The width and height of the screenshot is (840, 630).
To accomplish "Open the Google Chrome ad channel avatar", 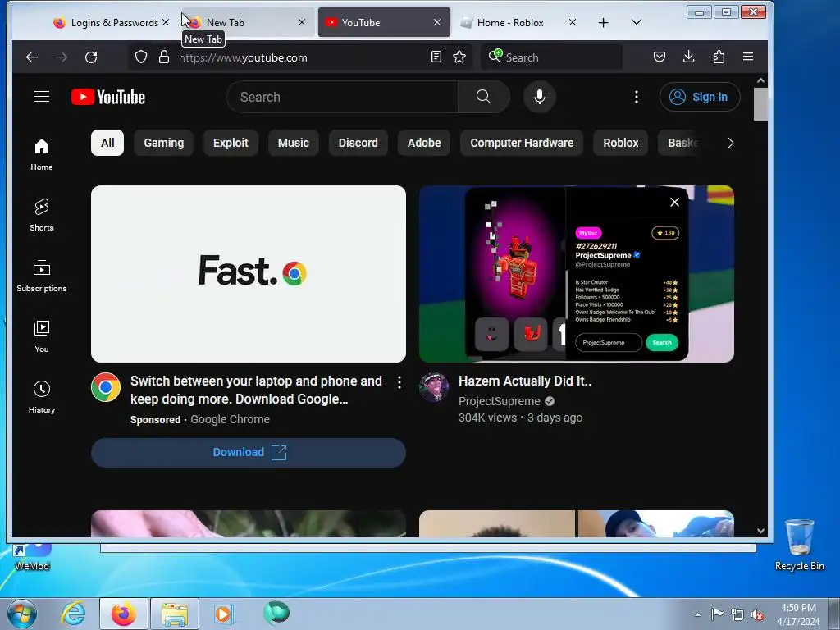I will tap(106, 387).
